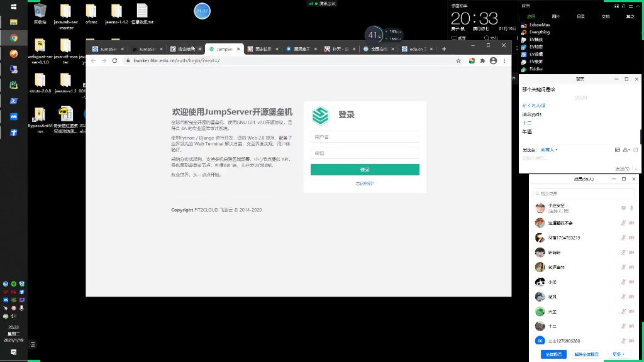Click the green 登录 login button

click(365, 170)
